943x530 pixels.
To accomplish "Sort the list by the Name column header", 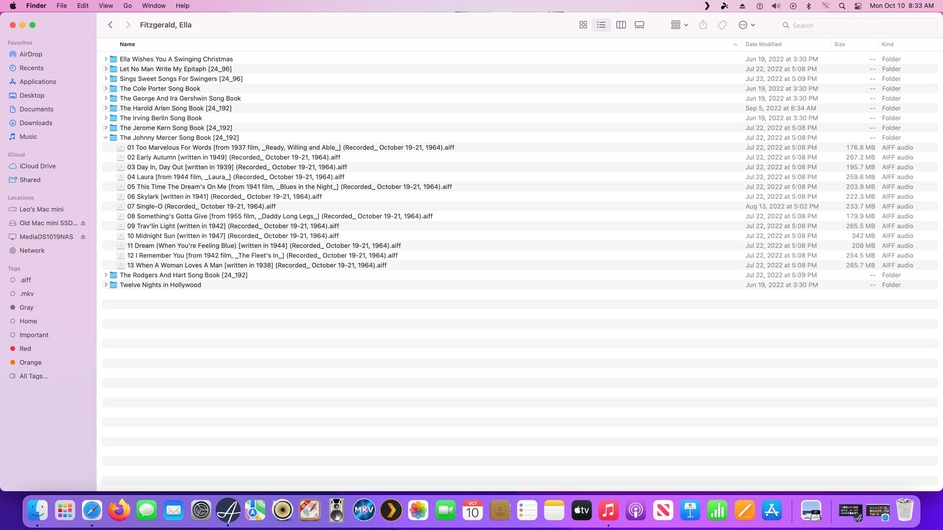I will 127,45.
